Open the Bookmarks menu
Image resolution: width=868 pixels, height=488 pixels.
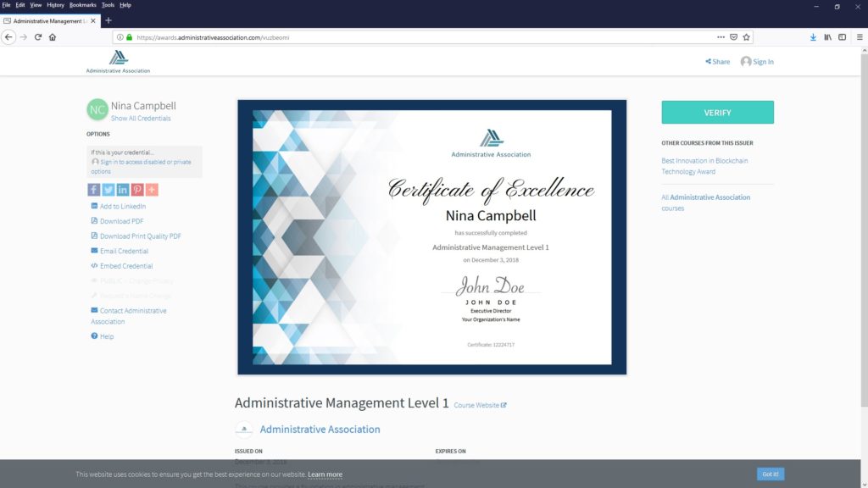click(x=82, y=5)
